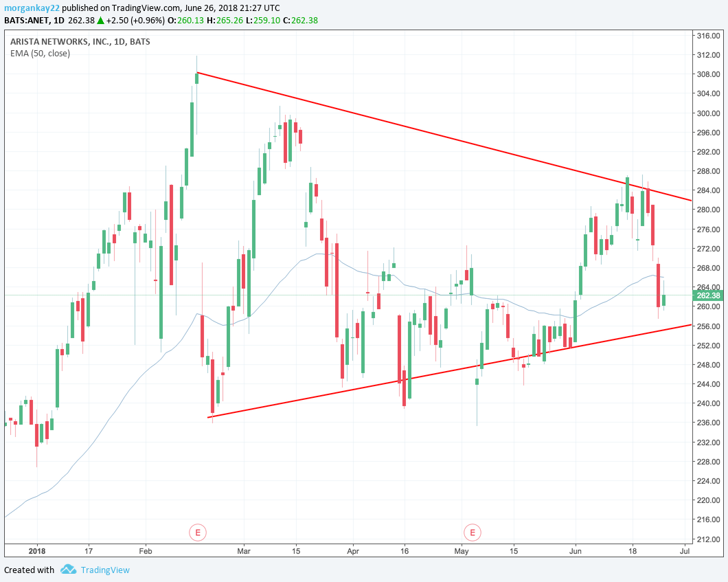728x582 pixels.
Task: Click the Jun date axis label
Action: (x=576, y=551)
